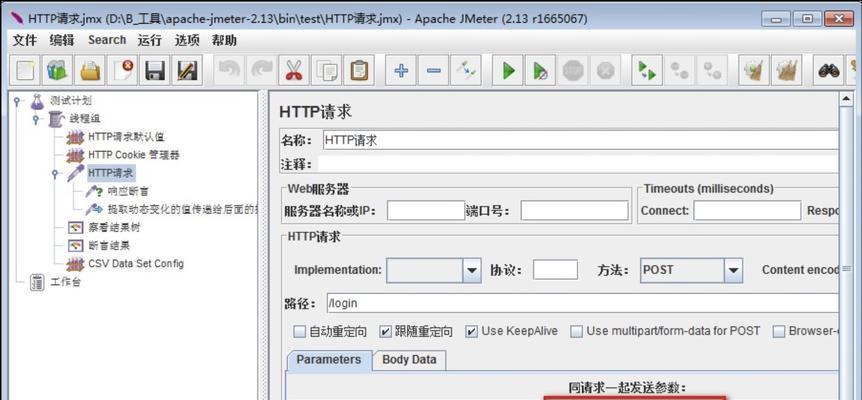This screenshot has width=862, height=400.
Task: Start the test with green play icon
Action: (x=508, y=70)
